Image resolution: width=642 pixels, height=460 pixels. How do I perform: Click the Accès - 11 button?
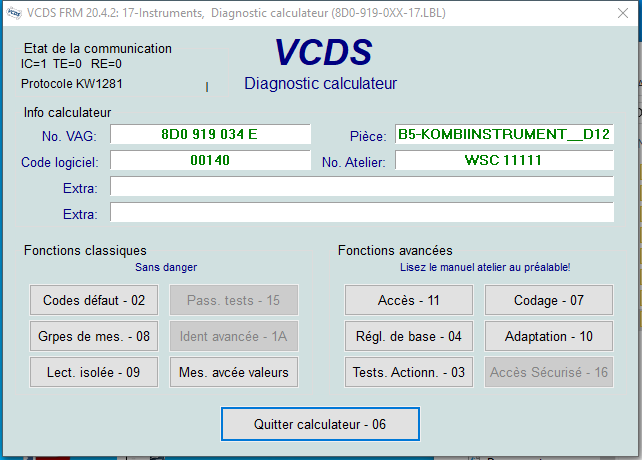click(x=409, y=300)
